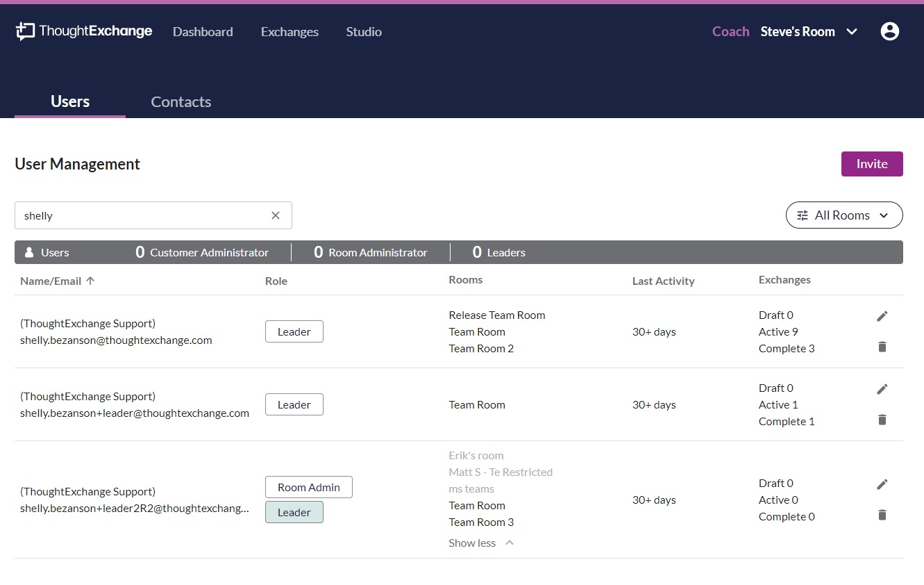Viewport: 924px width, 585px height.
Task: Collapse rooms list with Show less
Action: pyautogui.click(x=481, y=543)
